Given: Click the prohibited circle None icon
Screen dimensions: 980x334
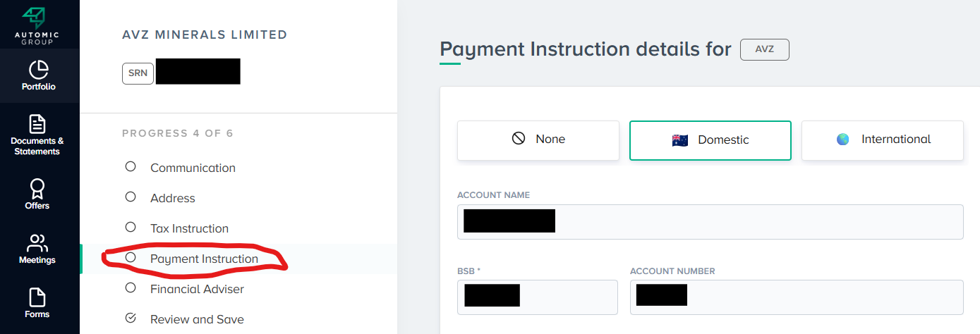Looking at the screenshot, I should pos(519,139).
